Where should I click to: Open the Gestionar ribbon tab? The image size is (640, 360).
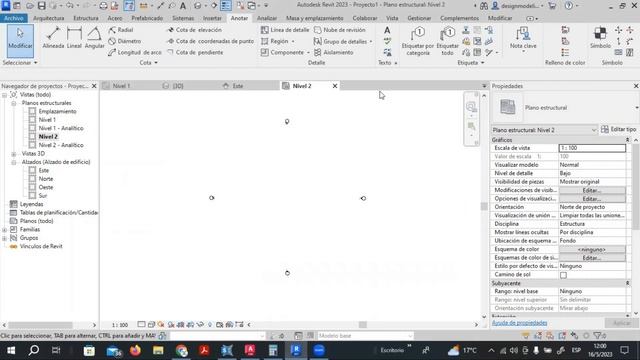tap(419, 18)
